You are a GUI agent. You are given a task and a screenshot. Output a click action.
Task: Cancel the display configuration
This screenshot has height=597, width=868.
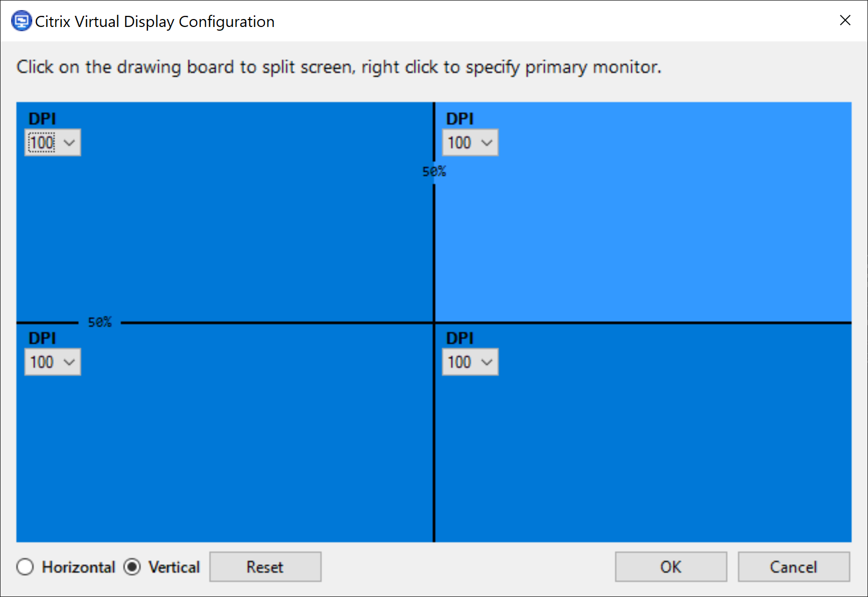pos(793,567)
